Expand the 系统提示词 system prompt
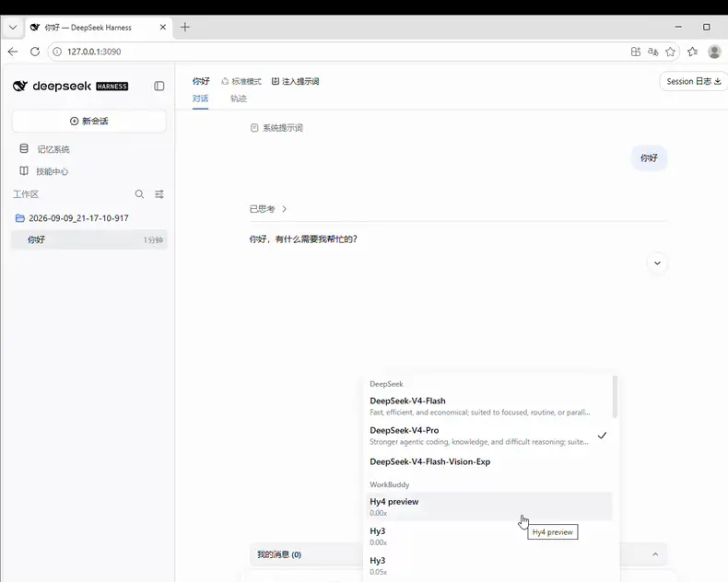The height and width of the screenshot is (582, 728). (276, 128)
